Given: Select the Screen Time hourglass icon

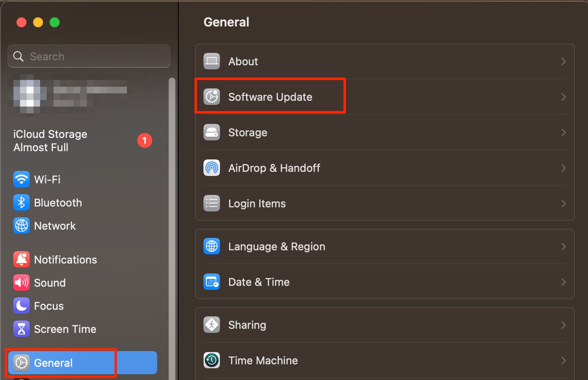Looking at the screenshot, I should pos(22,329).
